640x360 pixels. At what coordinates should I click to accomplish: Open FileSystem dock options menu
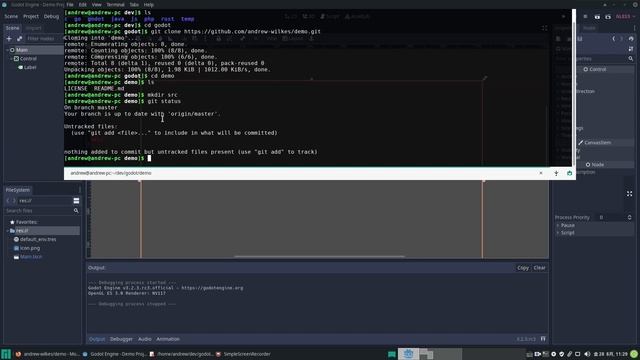click(80, 190)
